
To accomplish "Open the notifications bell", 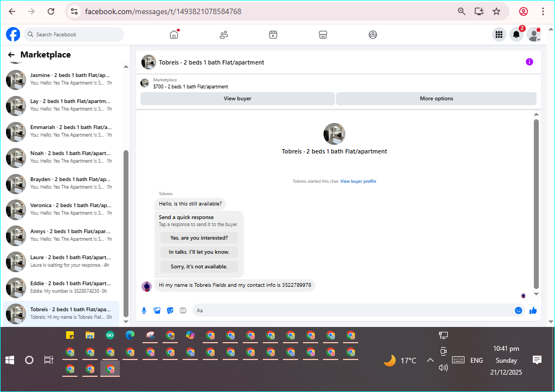I will tap(517, 34).
